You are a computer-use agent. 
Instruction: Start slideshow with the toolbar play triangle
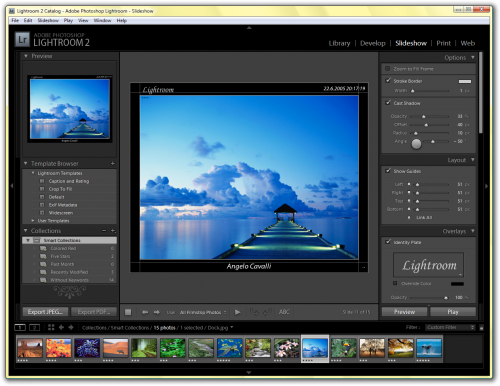point(237,312)
